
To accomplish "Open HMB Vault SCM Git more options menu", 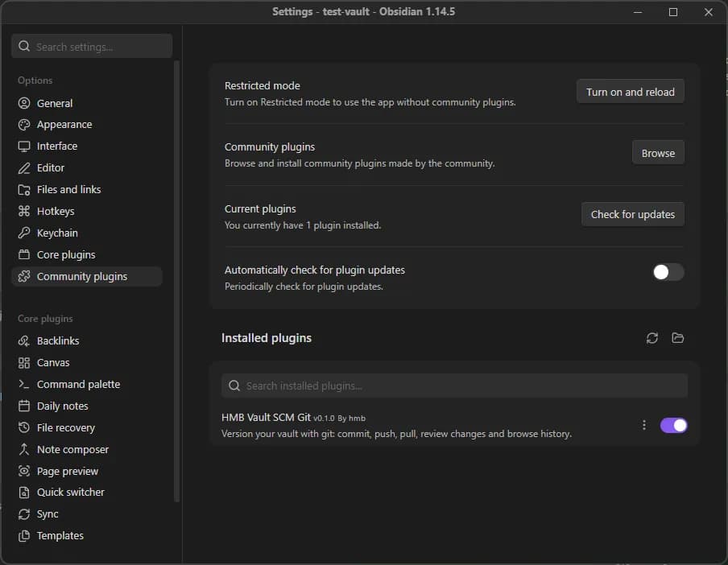I will [x=644, y=426].
